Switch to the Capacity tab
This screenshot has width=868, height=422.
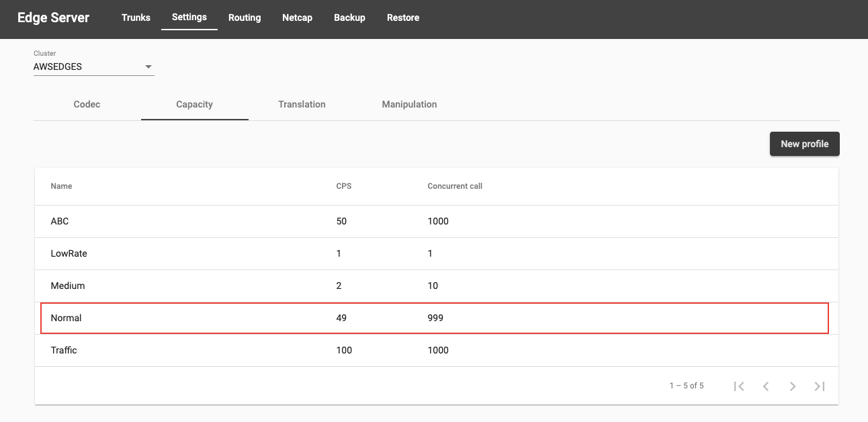(195, 104)
